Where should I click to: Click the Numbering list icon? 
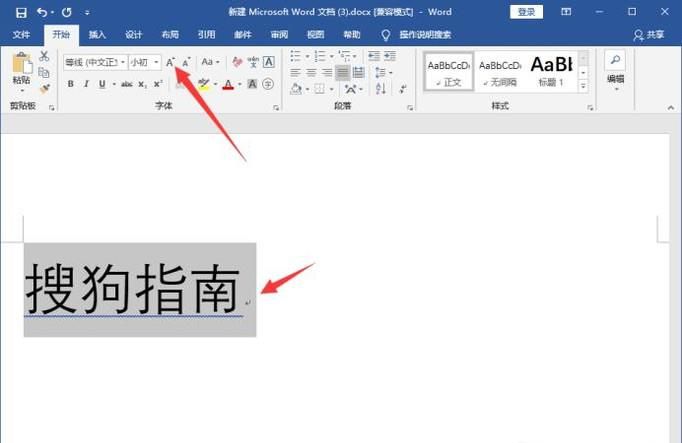[320, 56]
